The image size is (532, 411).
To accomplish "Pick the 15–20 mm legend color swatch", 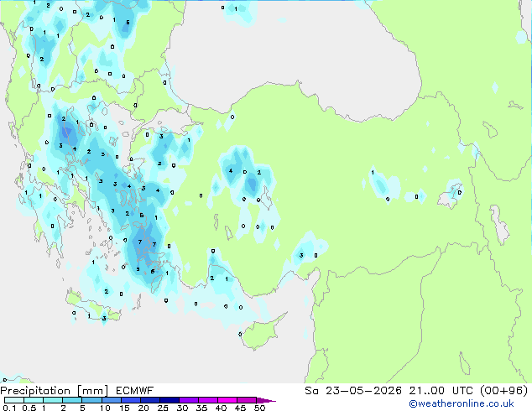I will 131,400.
